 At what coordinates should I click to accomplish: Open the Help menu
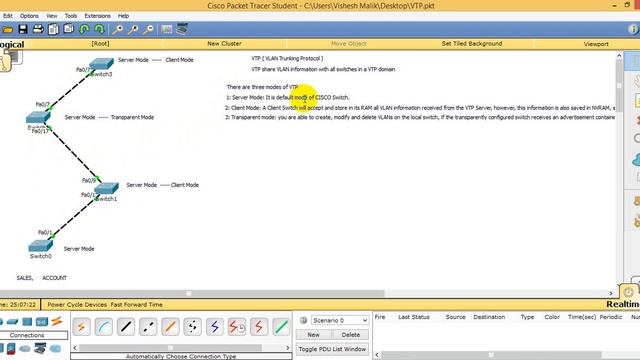pos(123,16)
